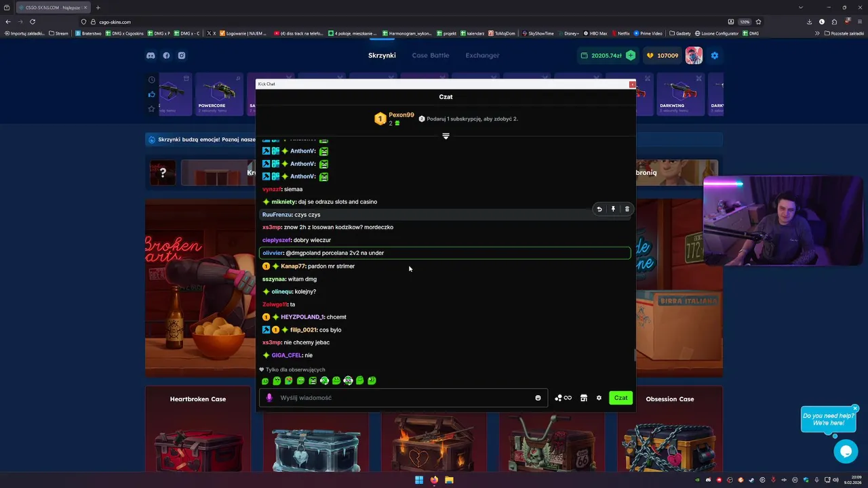Switch to the Exchanger tab
This screenshot has width=868, height=488.
coord(482,56)
